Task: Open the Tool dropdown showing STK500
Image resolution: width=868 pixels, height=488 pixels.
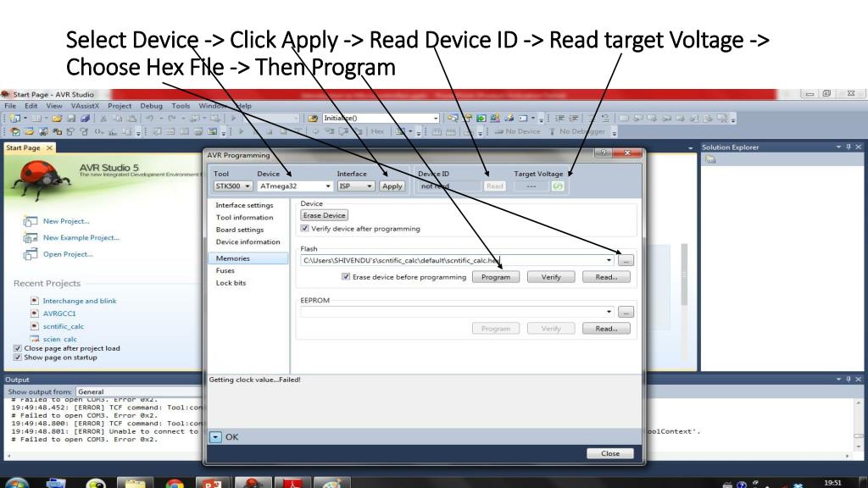Action: [x=233, y=186]
